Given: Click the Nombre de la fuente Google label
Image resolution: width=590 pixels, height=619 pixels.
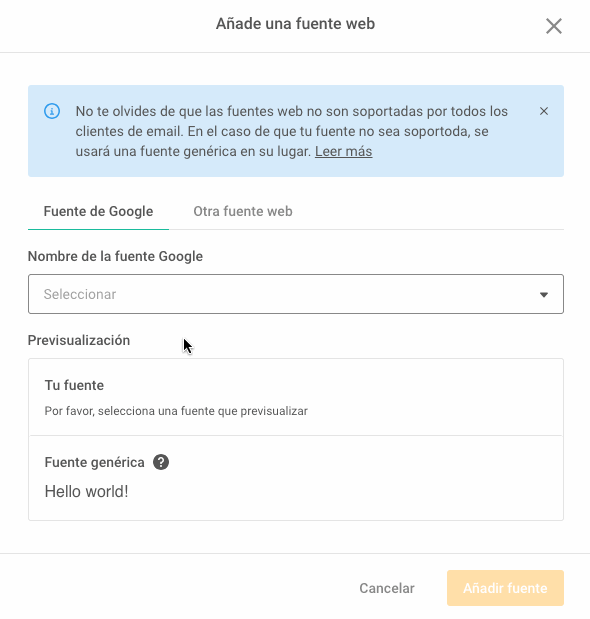Looking at the screenshot, I should tap(115, 256).
